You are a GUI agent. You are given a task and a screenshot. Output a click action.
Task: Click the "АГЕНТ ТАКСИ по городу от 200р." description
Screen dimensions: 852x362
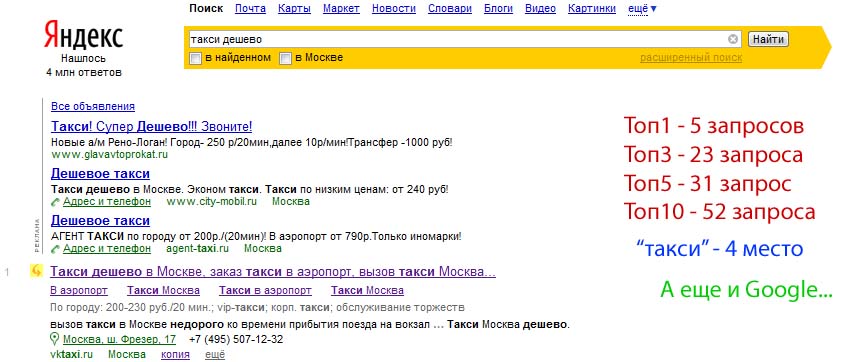pos(256,237)
